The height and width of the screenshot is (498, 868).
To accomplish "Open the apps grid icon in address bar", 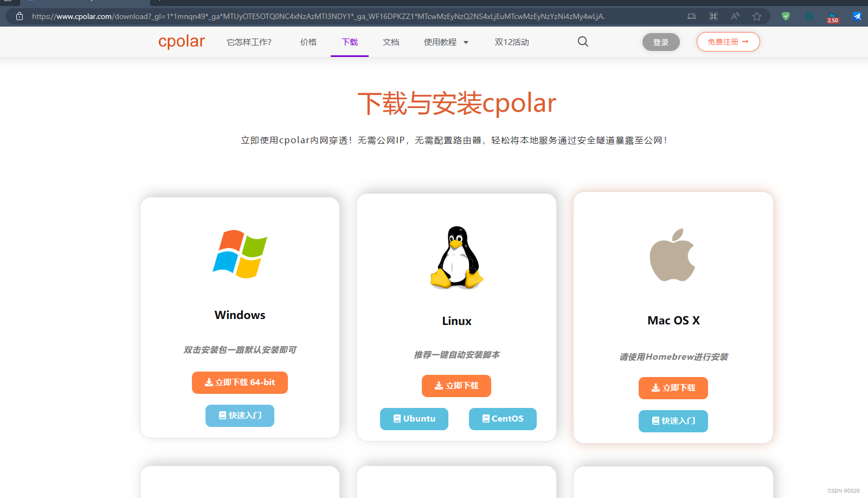I will point(713,16).
